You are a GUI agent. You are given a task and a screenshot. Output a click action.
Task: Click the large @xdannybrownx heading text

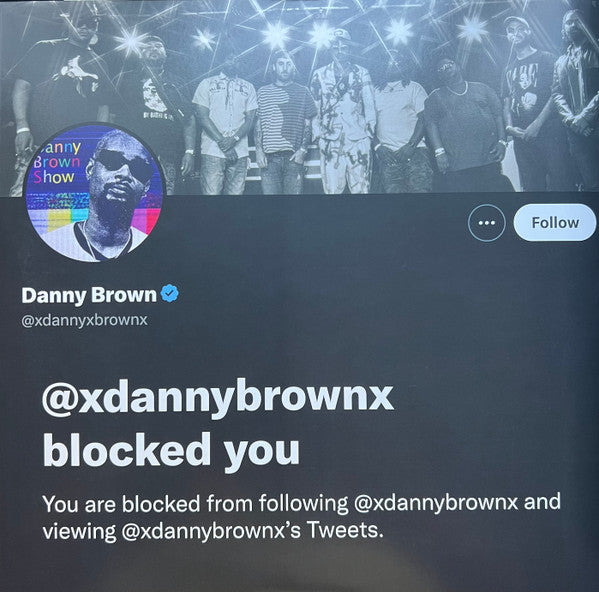point(217,399)
